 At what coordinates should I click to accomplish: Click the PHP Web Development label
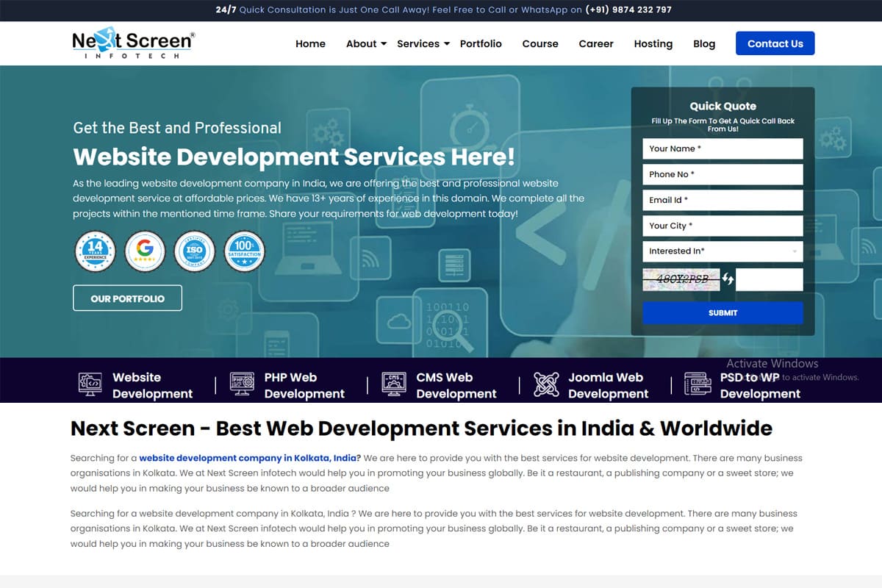[x=304, y=385]
